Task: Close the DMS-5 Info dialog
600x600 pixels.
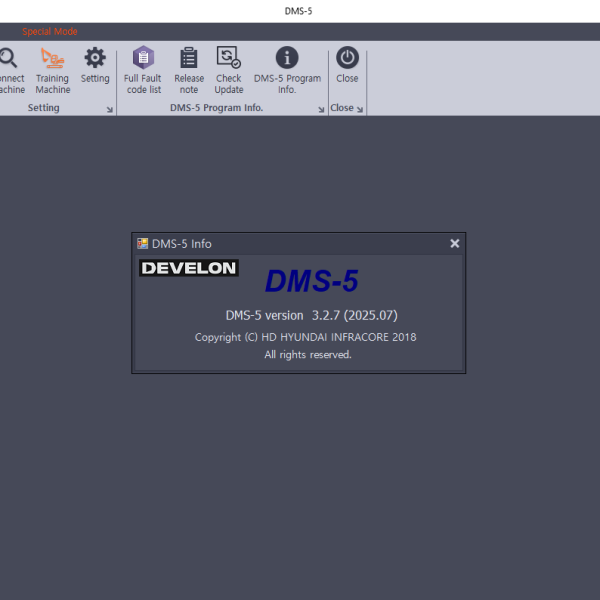Action: pos(455,243)
